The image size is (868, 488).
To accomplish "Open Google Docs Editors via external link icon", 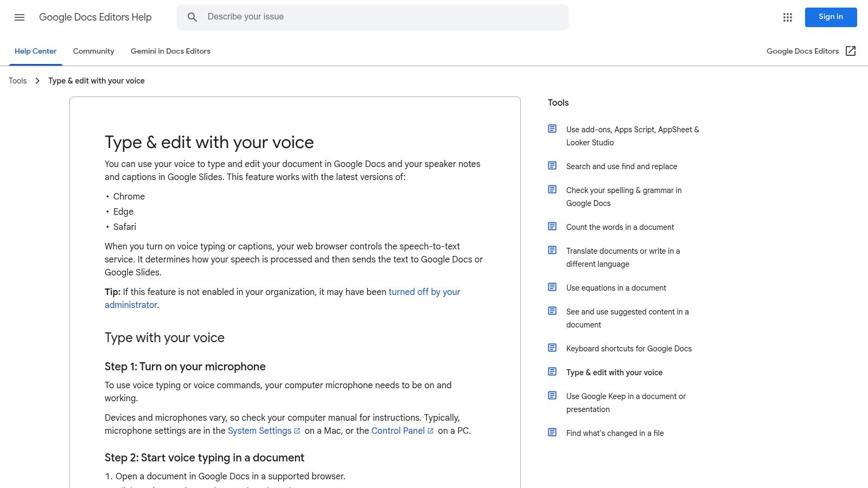I will click(x=851, y=51).
